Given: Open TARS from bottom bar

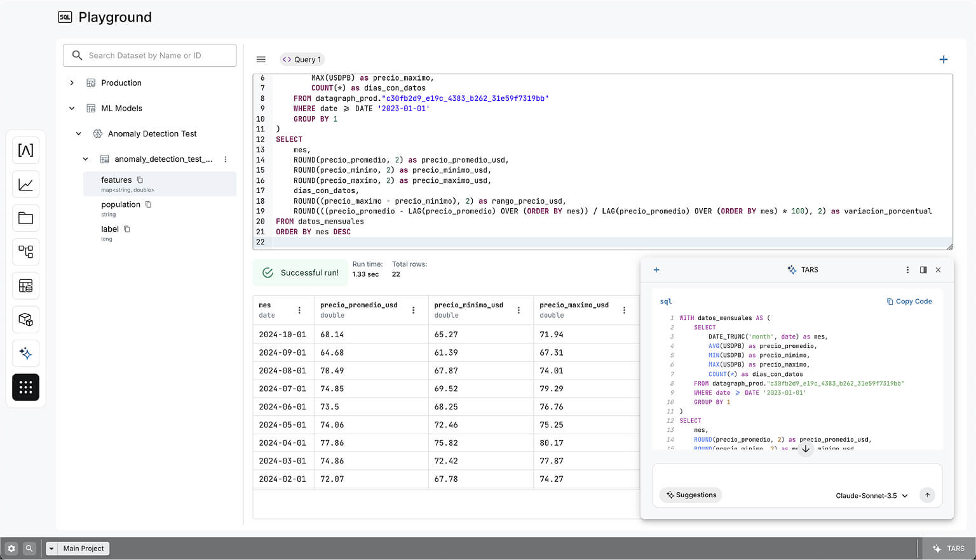Looking at the screenshot, I should [948, 549].
